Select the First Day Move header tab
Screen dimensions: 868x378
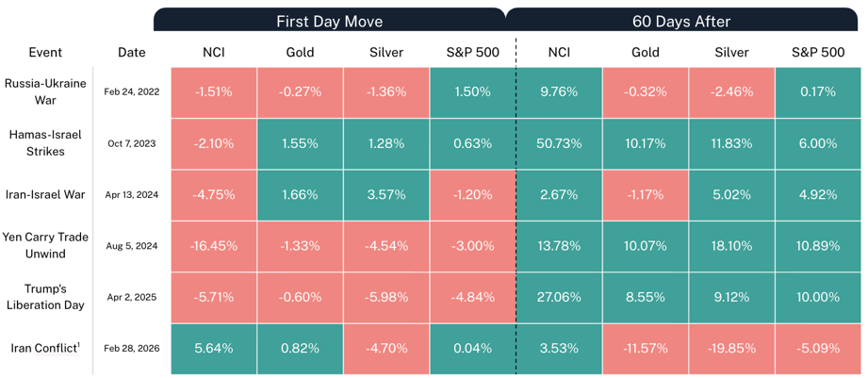tap(329, 21)
